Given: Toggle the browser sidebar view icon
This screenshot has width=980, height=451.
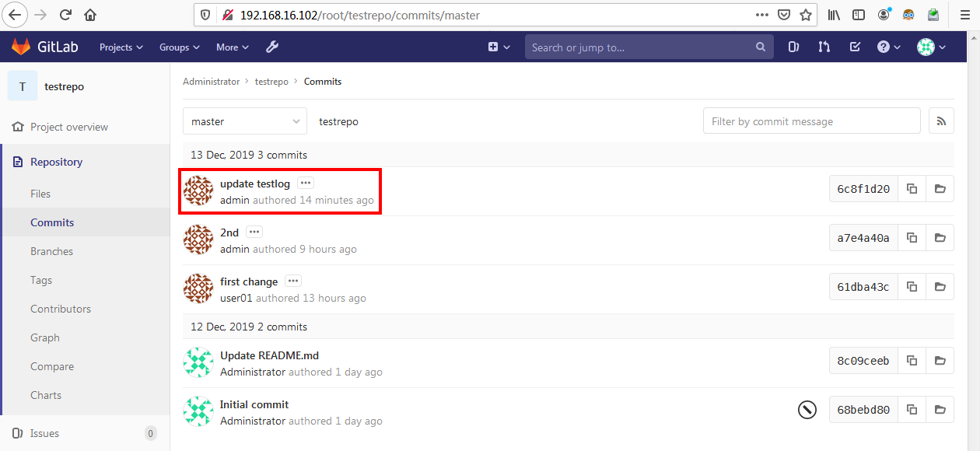Looking at the screenshot, I should [x=859, y=15].
